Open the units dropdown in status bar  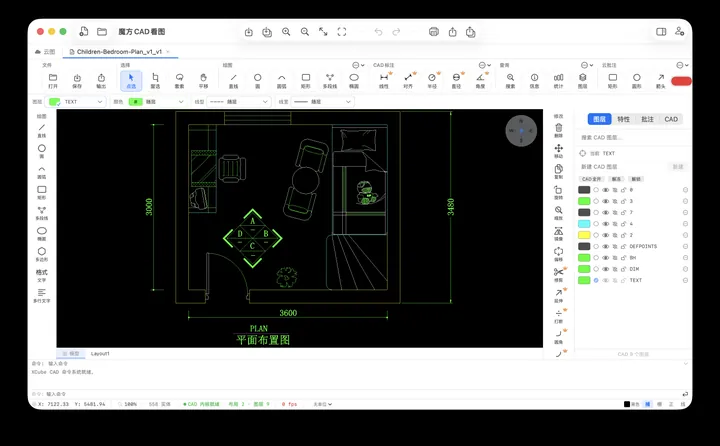tap(322, 404)
